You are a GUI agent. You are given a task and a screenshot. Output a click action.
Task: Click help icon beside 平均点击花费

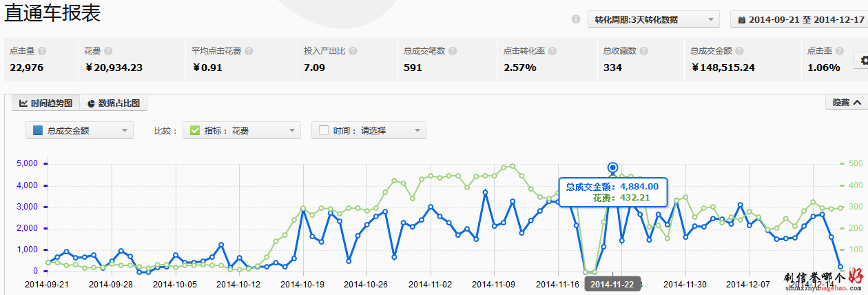pyautogui.click(x=249, y=51)
